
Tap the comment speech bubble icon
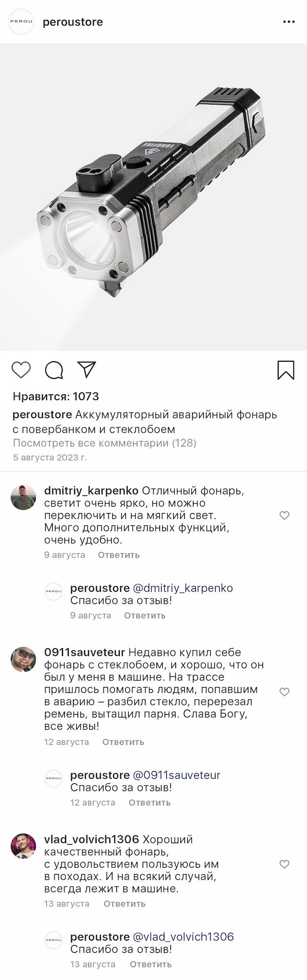54,370
